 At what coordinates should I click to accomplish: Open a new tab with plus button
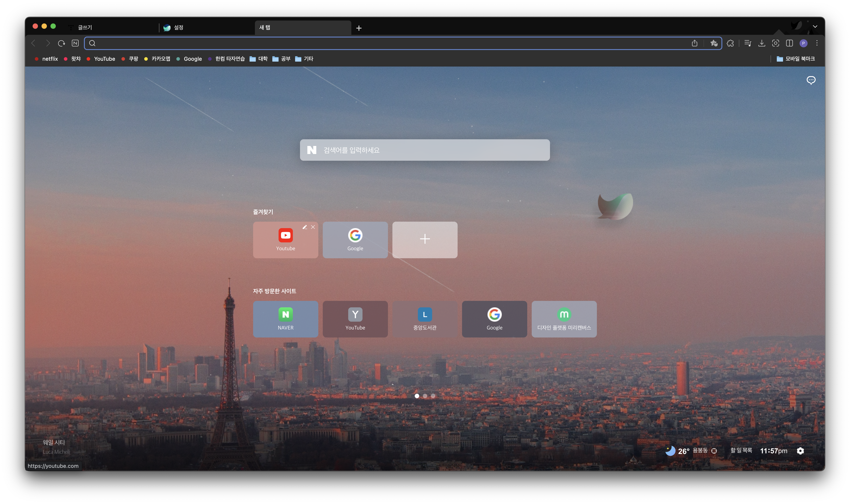pos(359,28)
